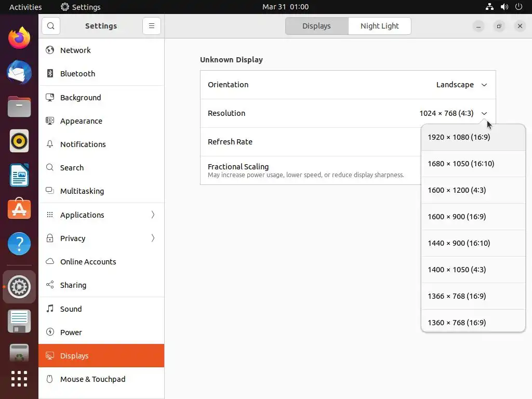The width and height of the screenshot is (532, 399).
Task: Click the Help question mark dock icon
Action: pyautogui.click(x=19, y=244)
